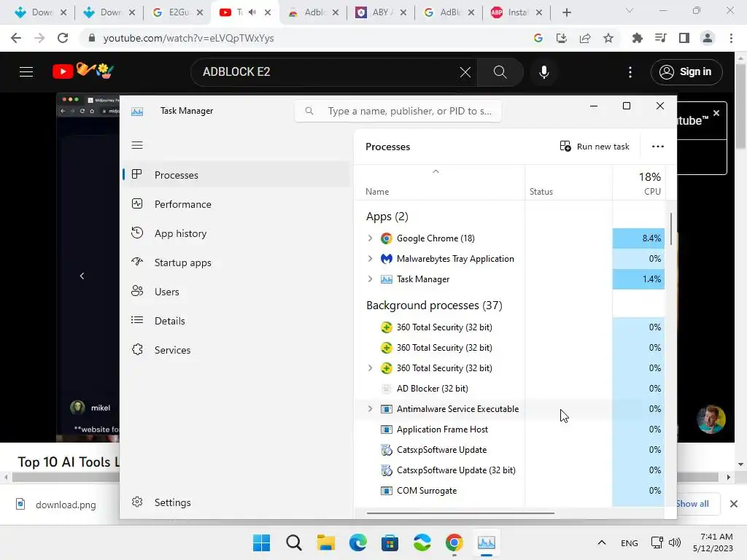This screenshot has height=560, width=747.
Task: Open the YouTube guide hamburger menu
Action: tap(26, 72)
